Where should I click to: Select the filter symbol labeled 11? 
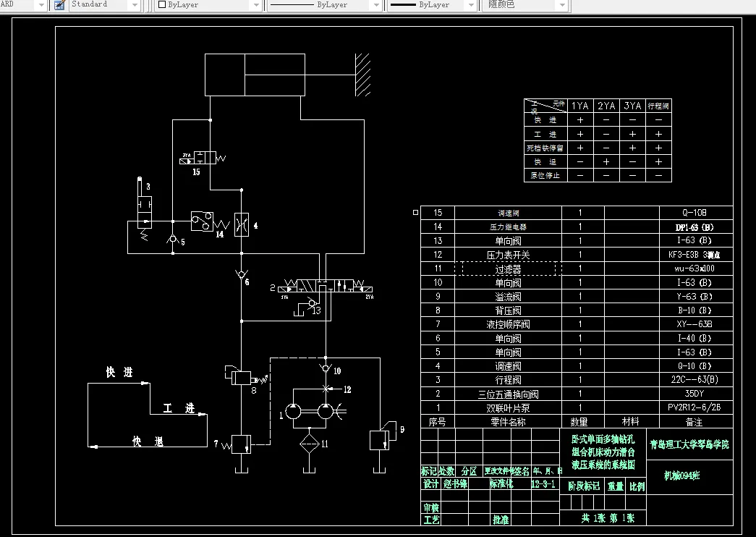(x=310, y=444)
